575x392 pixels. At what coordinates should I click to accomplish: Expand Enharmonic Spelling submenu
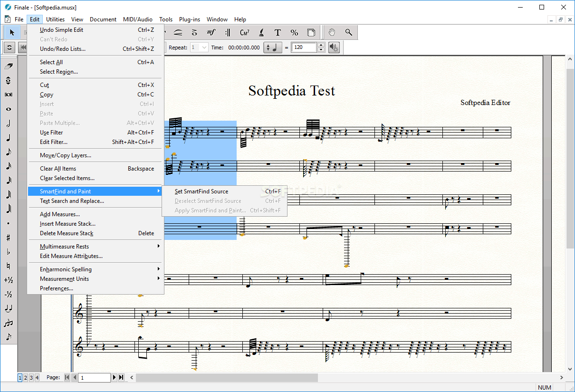pos(95,269)
